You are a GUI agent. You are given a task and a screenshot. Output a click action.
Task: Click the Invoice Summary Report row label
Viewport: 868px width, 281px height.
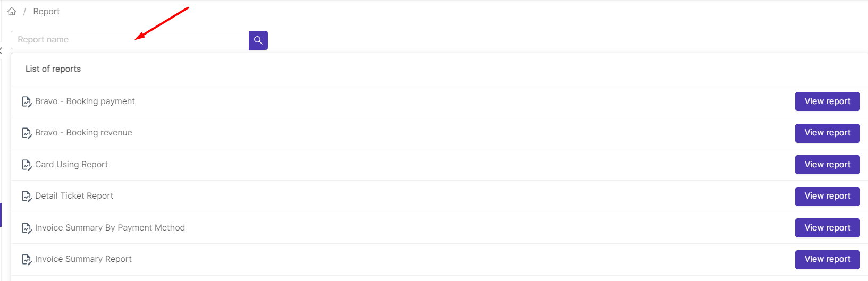pyautogui.click(x=83, y=259)
